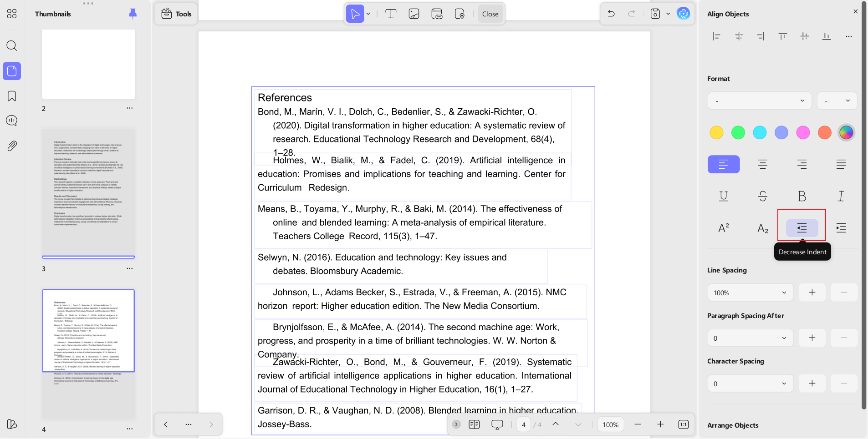
Task: Increase paragraph spacing after
Action: coord(812,338)
